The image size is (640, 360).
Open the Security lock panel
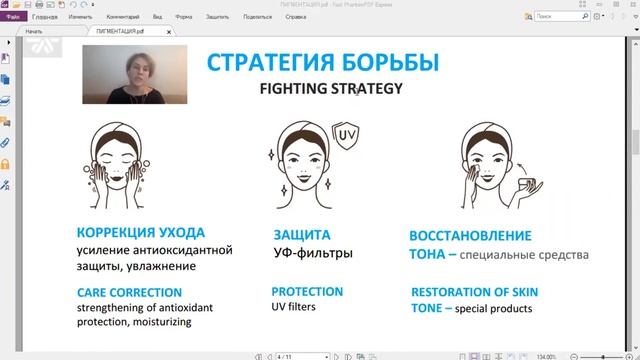(6, 164)
